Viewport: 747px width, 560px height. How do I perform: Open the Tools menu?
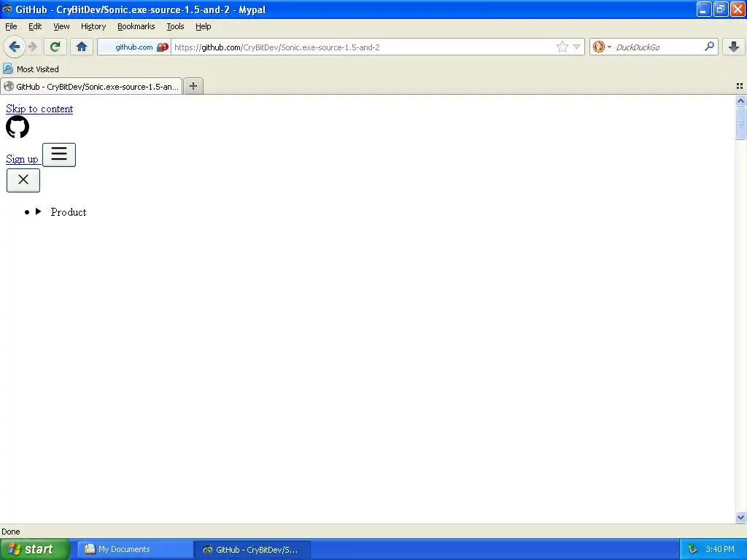[x=175, y=26]
